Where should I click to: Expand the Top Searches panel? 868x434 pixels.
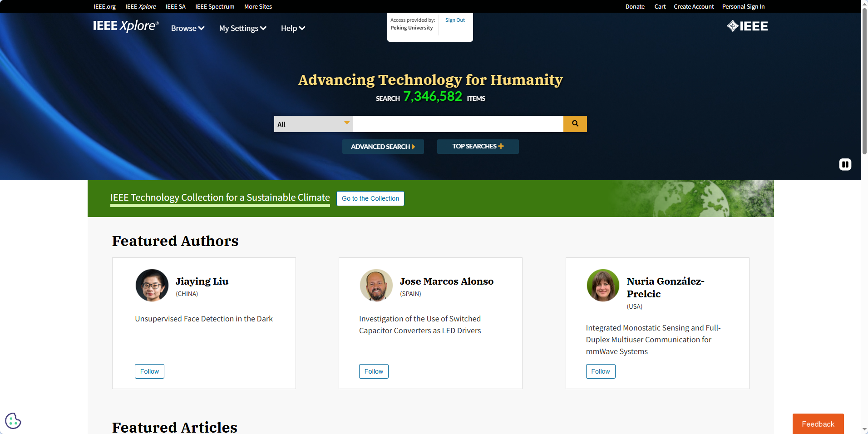click(478, 146)
